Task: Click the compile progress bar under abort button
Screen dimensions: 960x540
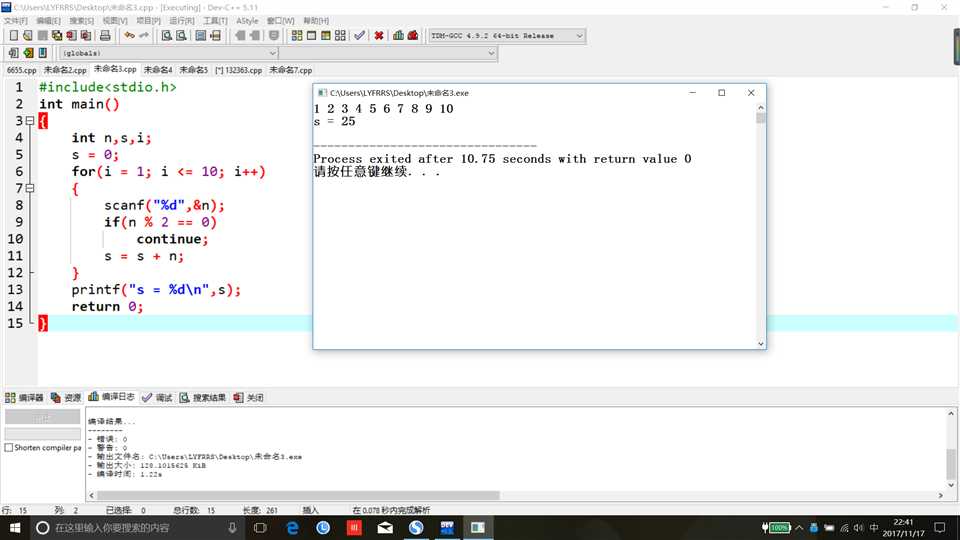Action: tap(42, 433)
